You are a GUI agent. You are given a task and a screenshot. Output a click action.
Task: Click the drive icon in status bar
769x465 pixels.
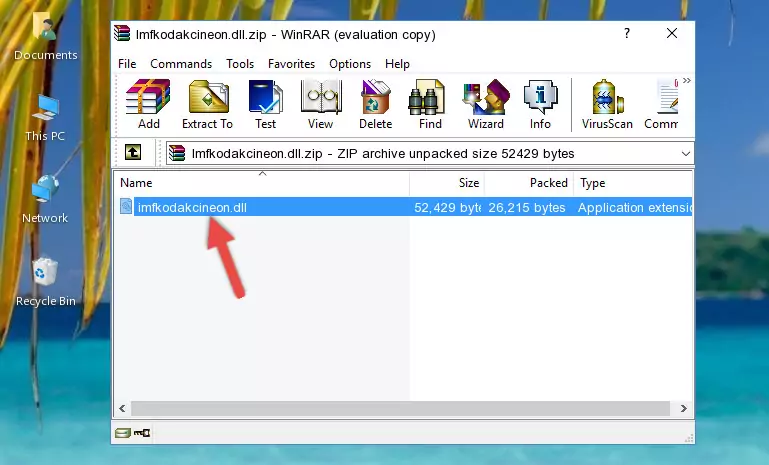pos(123,433)
